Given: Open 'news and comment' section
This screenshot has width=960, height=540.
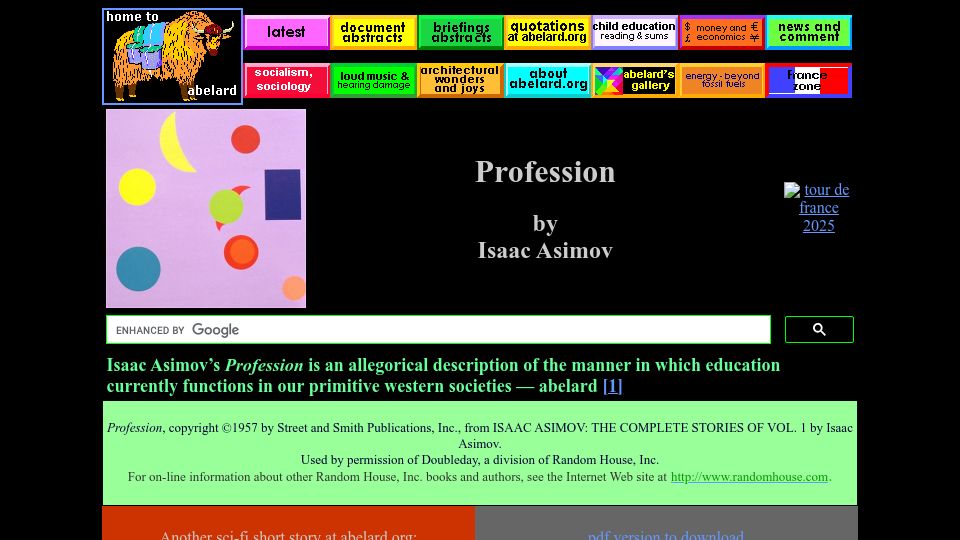Looking at the screenshot, I should coord(809,32).
